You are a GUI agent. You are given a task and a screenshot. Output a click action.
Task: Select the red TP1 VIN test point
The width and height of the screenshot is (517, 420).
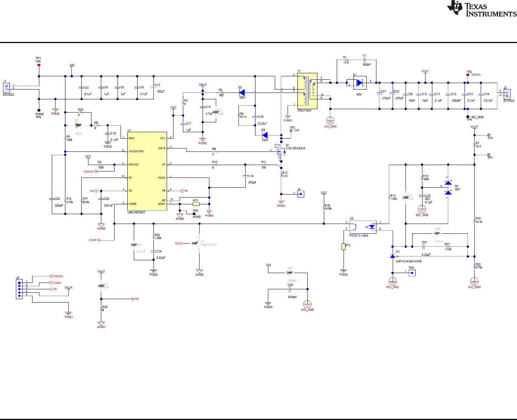[39, 65]
